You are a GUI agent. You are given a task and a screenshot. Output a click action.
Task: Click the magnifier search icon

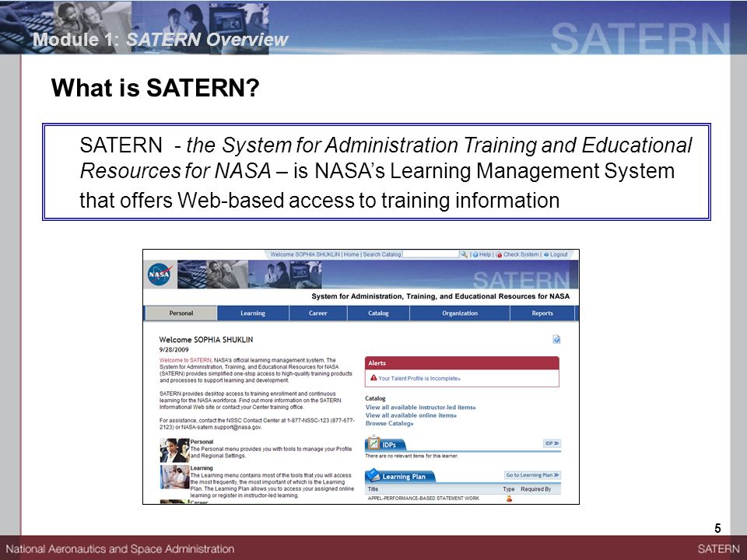coord(464,255)
